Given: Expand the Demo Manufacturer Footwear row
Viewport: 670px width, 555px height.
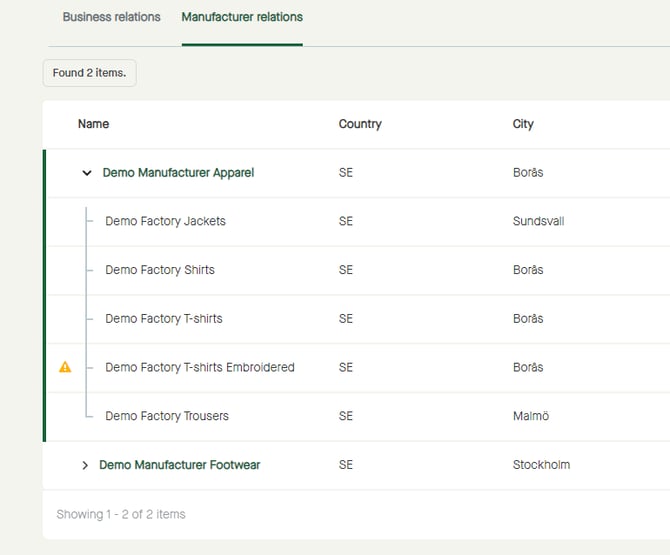Looking at the screenshot, I should [x=85, y=465].
